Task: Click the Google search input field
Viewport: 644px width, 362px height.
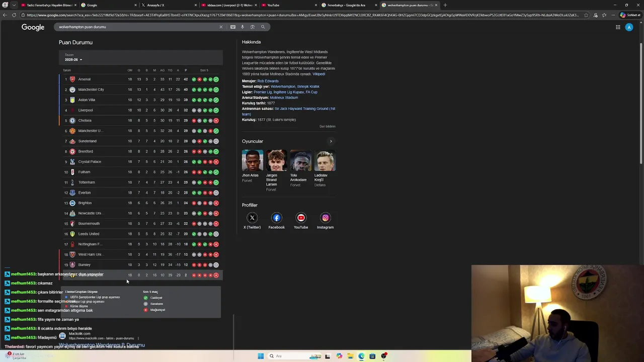Action: pos(136,27)
